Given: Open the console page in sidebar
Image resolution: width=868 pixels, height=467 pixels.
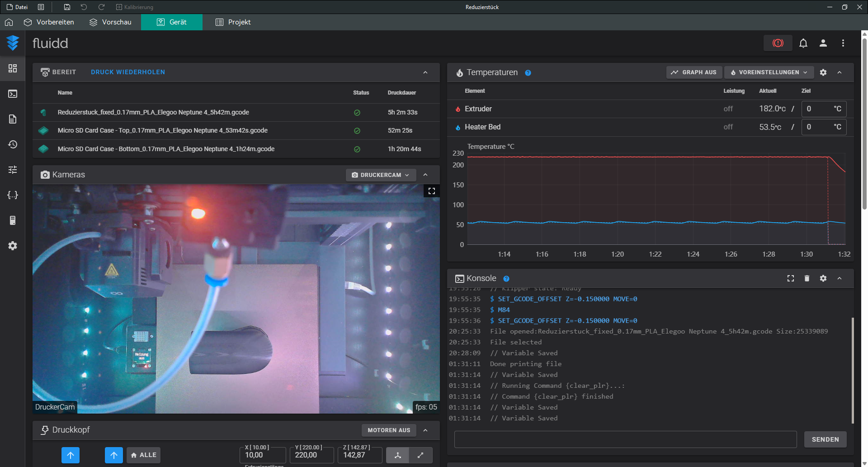Looking at the screenshot, I should (13, 94).
